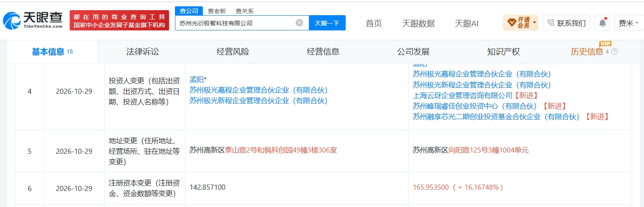
Task: Switch to the 法律诉讼 tab
Action: pos(142,52)
